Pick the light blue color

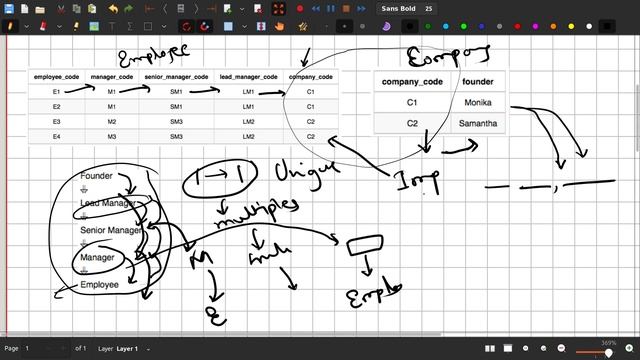[446, 27]
